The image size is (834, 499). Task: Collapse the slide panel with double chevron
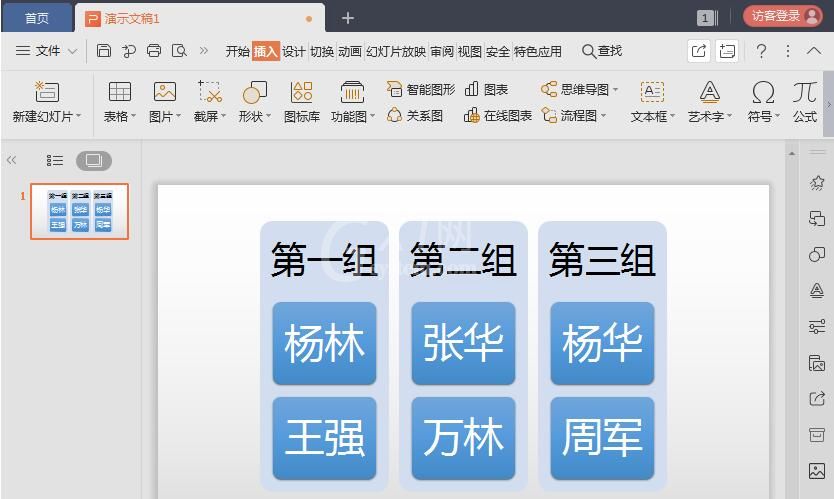(x=11, y=160)
